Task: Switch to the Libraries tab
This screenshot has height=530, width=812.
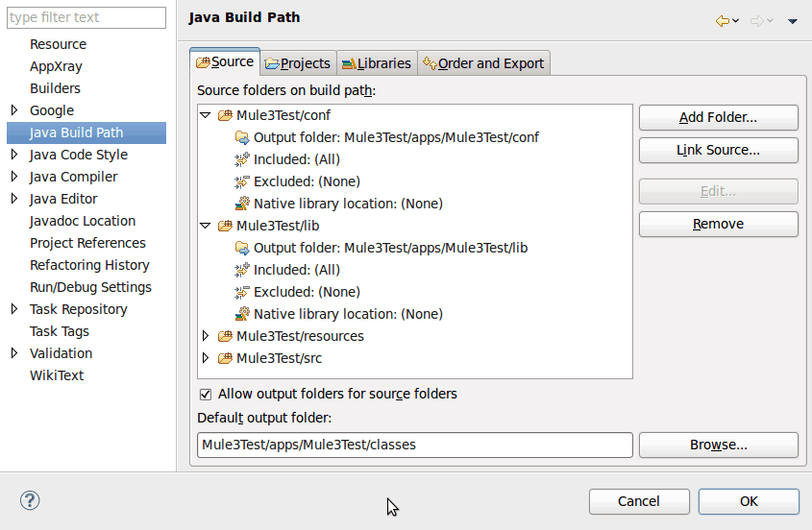Action: (377, 63)
